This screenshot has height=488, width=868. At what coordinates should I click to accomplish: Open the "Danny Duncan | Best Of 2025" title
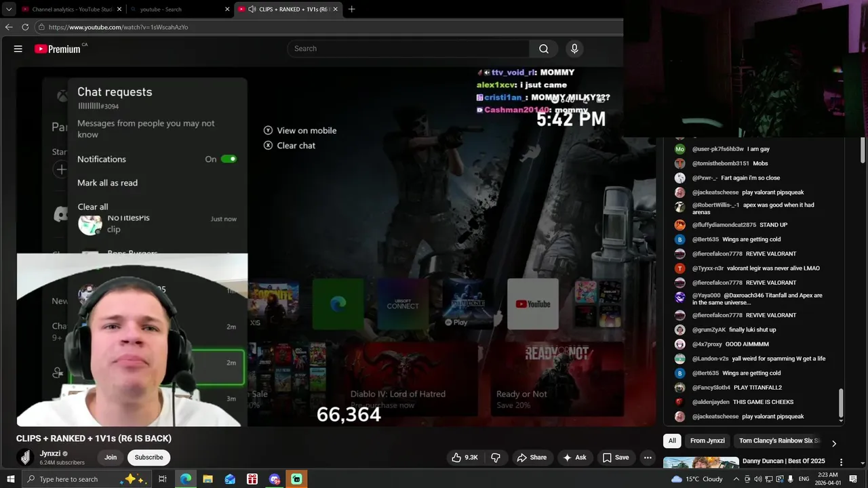[783, 462]
